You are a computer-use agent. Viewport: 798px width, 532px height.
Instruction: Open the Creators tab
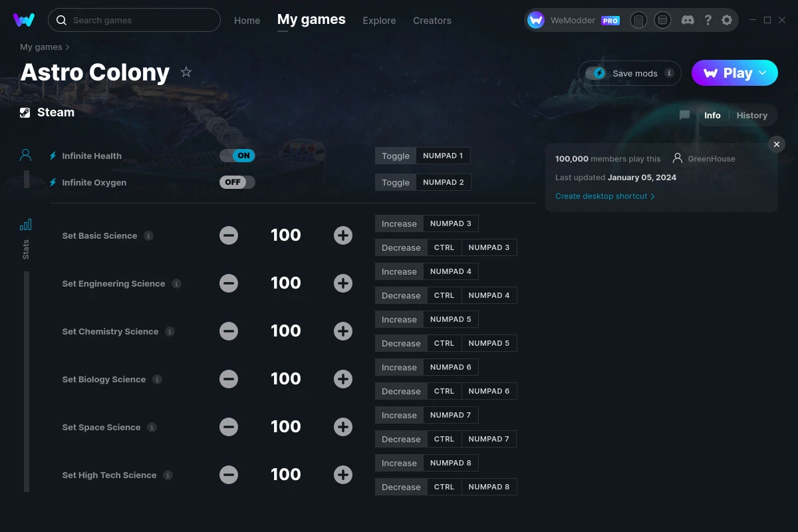432,21
